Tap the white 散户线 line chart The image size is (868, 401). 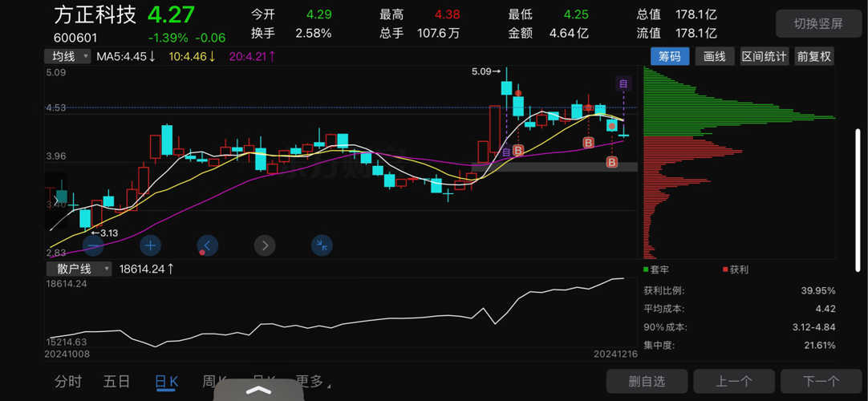click(x=337, y=313)
